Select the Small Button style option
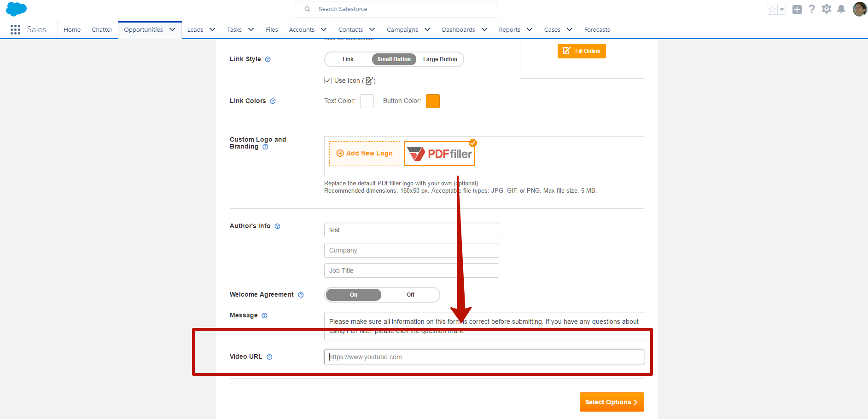Screen dimensions: 868x419 point(394,59)
